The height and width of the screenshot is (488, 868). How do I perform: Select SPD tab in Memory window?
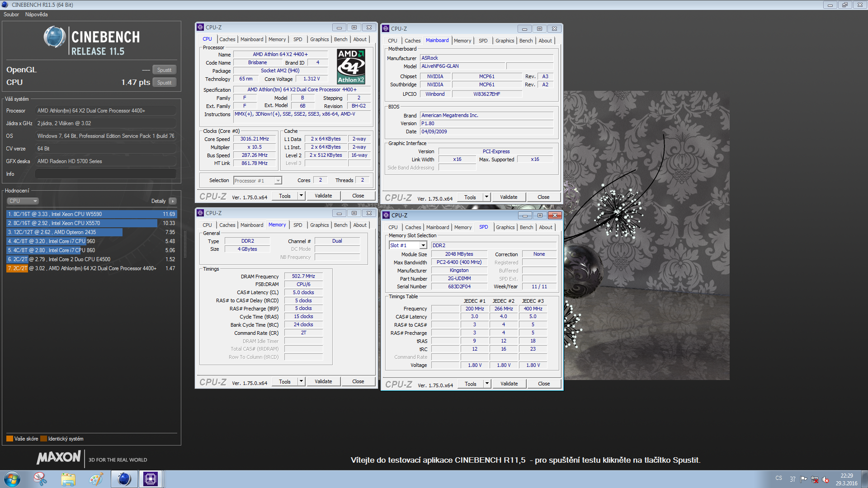[297, 225]
